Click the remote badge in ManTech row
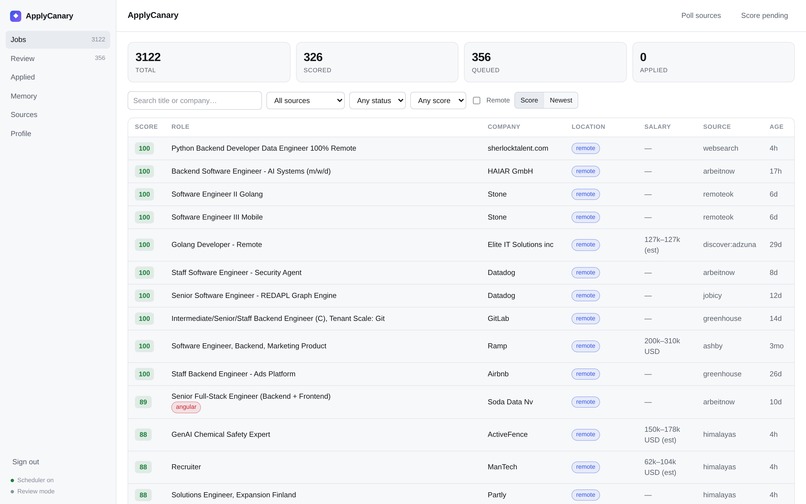 coord(585,467)
